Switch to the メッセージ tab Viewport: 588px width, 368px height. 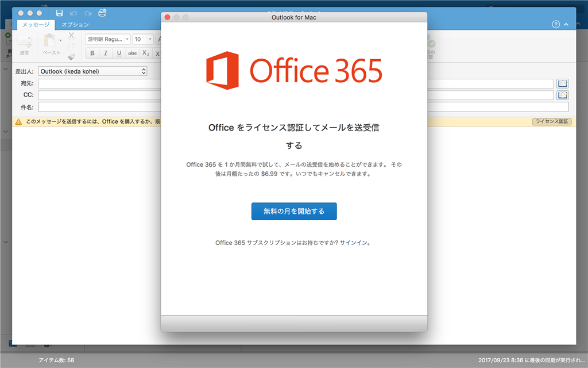pos(36,25)
